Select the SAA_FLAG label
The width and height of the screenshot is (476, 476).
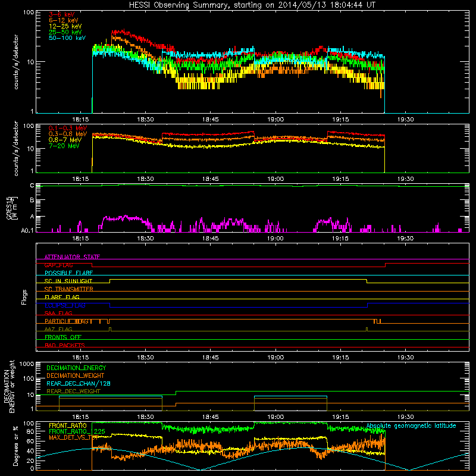(x=58, y=313)
